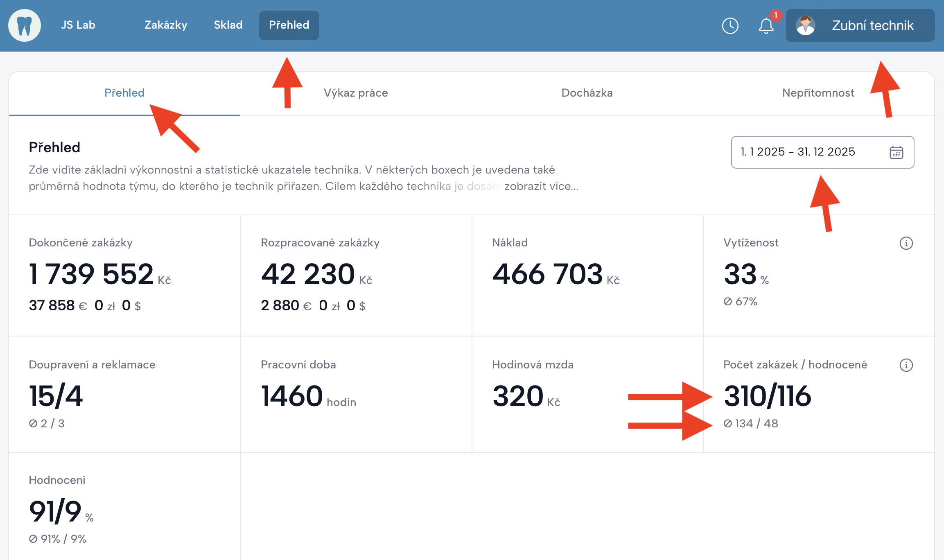
Task: Click the red notification badge
Action: (776, 16)
